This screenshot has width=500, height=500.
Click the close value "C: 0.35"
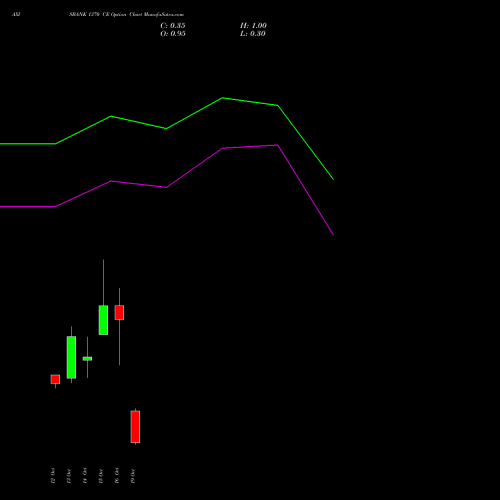(173, 26)
